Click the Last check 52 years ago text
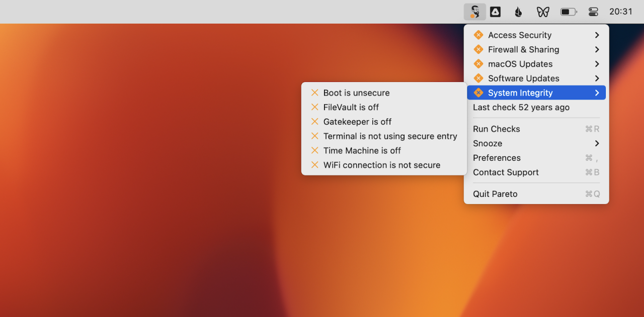The height and width of the screenshot is (317, 644). (x=521, y=108)
